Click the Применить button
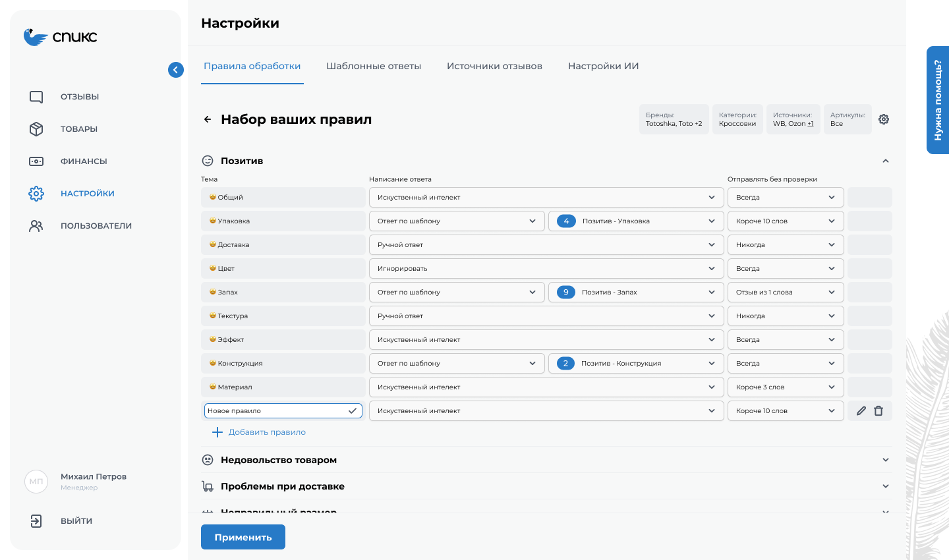Image resolution: width=949 pixels, height=560 pixels. (243, 536)
